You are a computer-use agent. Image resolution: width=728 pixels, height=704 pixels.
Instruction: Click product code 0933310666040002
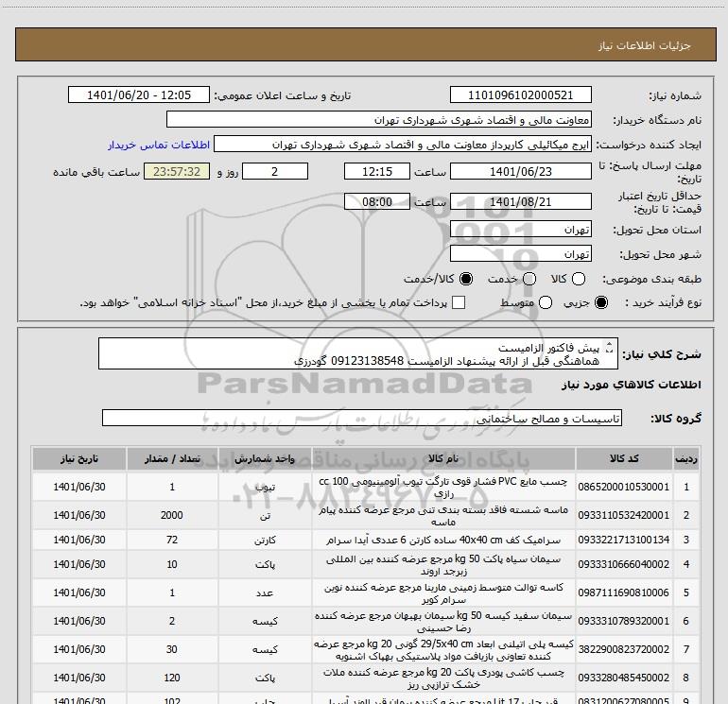(624, 564)
